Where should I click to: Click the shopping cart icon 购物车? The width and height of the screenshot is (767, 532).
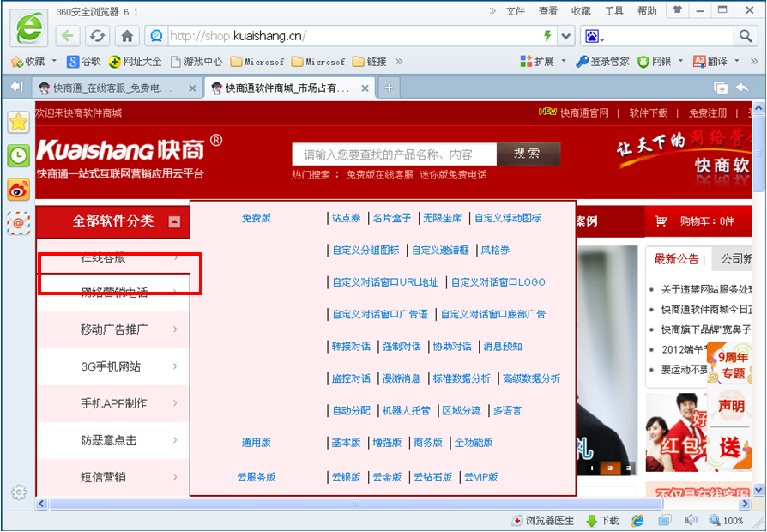tap(661, 221)
